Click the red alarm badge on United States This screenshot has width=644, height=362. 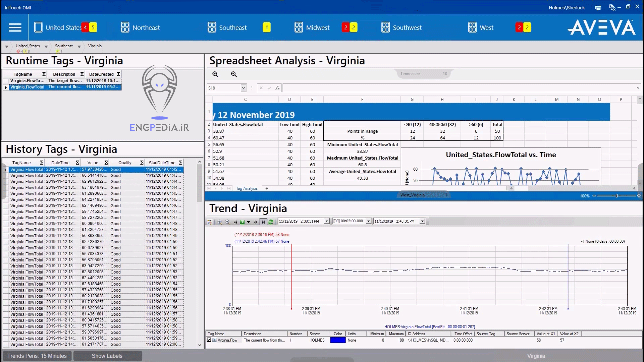coord(85,27)
